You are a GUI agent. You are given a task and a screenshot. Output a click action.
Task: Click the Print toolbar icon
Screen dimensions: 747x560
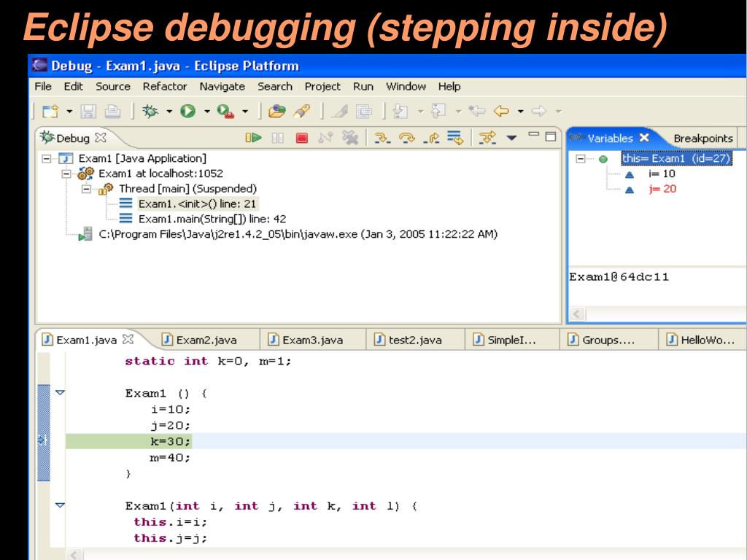pos(112,112)
